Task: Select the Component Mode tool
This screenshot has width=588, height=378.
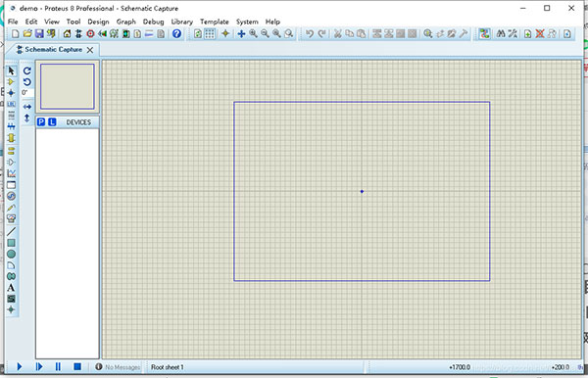Action: tap(11, 81)
